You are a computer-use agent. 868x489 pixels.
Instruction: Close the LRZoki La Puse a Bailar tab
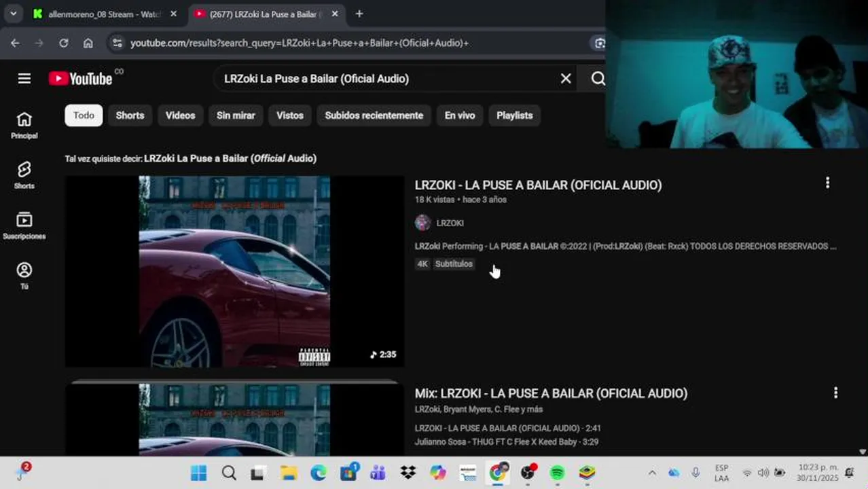click(x=335, y=14)
